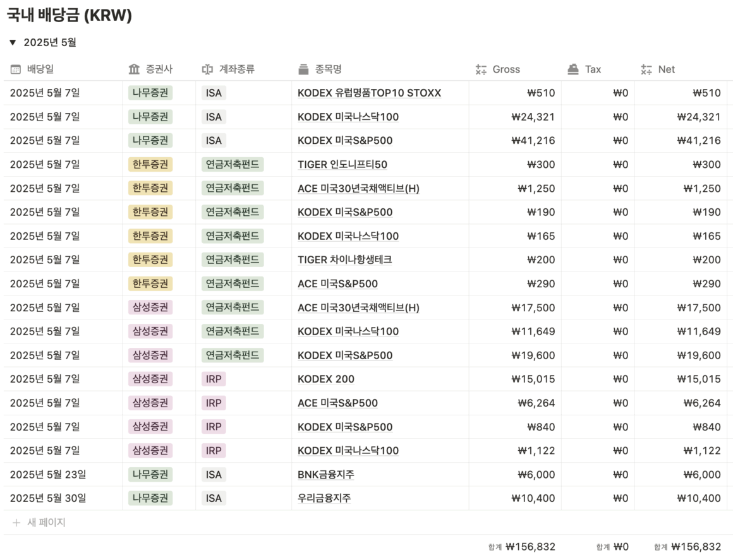
Task: Open the Net column header menu
Action: pos(681,69)
